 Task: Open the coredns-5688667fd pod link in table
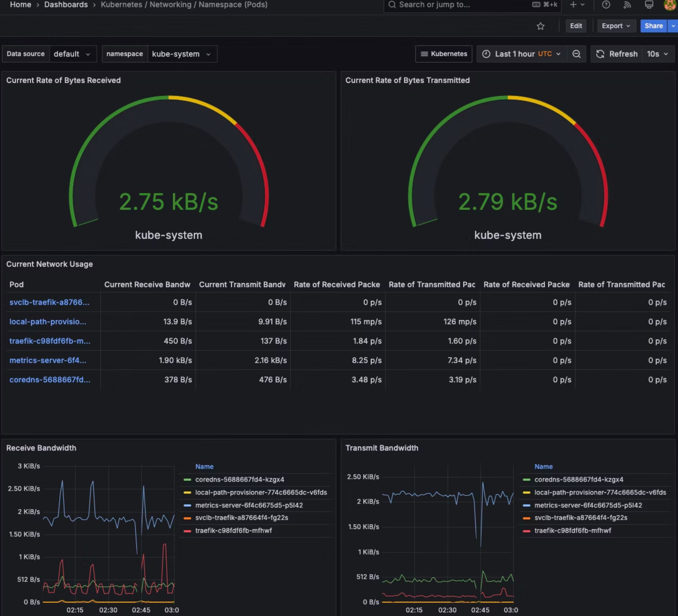click(x=50, y=380)
